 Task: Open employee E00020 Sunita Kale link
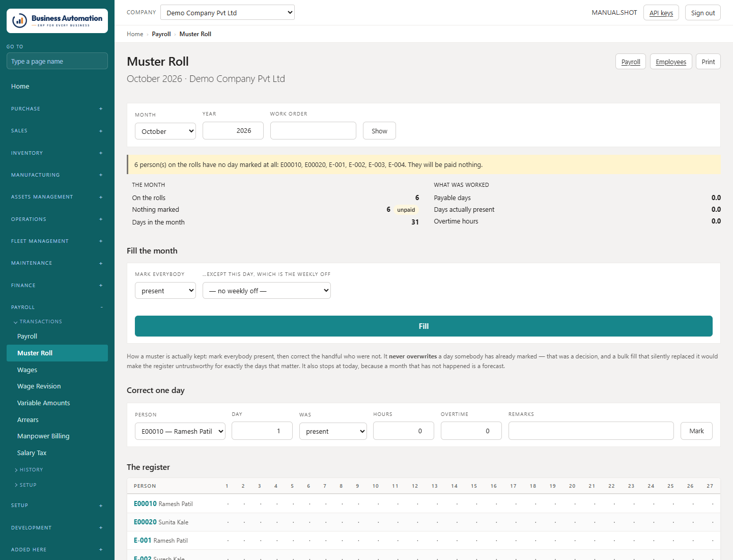[x=145, y=522]
